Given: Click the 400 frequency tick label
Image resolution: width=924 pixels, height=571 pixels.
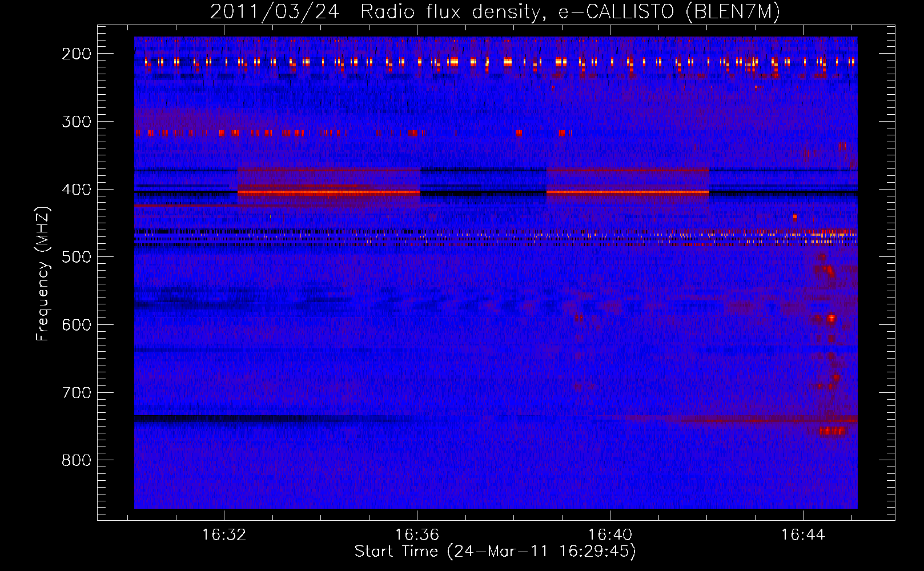Looking at the screenshot, I should (77, 190).
